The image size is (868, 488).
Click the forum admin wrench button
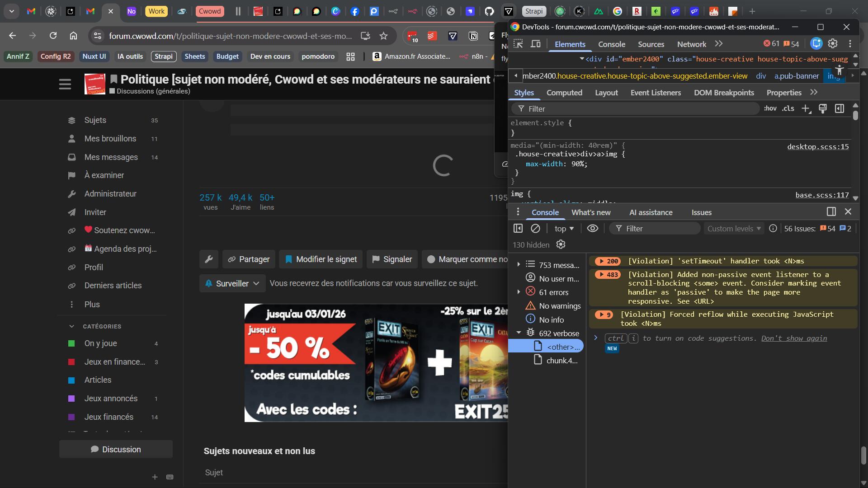[209, 259]
